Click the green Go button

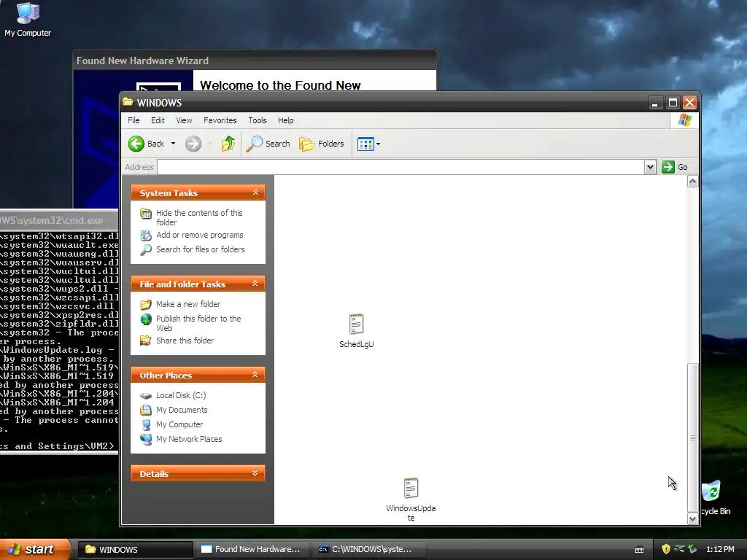pos(675,167)
